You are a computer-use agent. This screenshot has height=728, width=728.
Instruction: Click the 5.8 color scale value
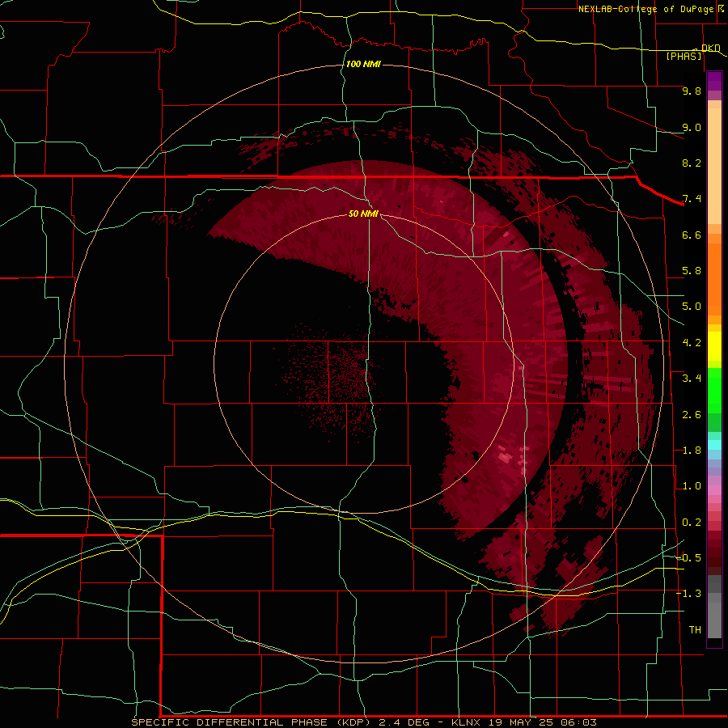(692, 271)
